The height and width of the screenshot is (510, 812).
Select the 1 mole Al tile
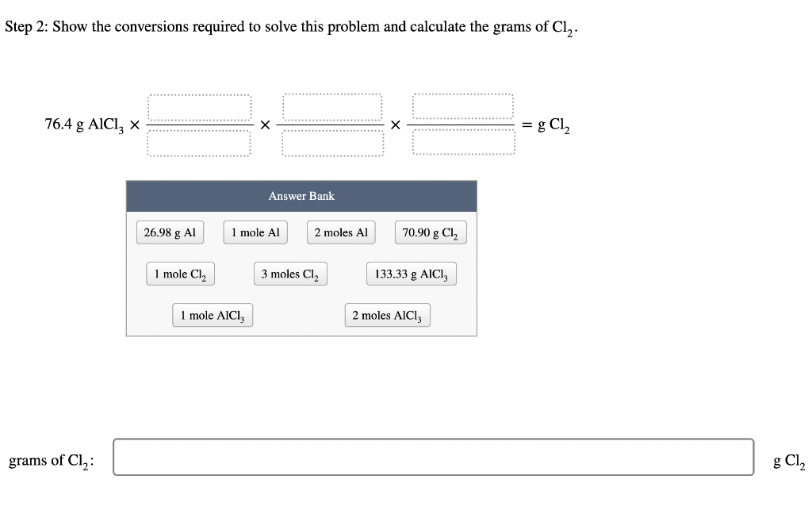(x=255, y=232)
